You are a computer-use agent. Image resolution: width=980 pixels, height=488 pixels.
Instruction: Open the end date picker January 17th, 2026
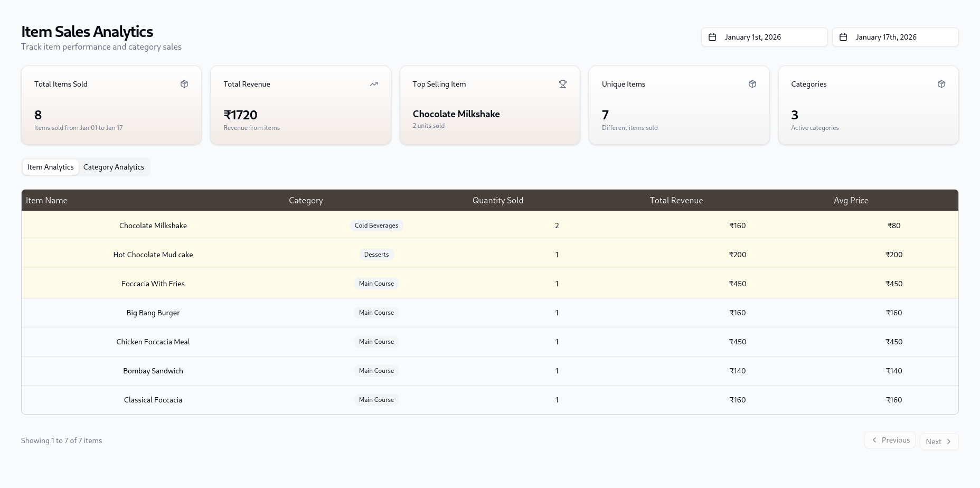point(896,37)
